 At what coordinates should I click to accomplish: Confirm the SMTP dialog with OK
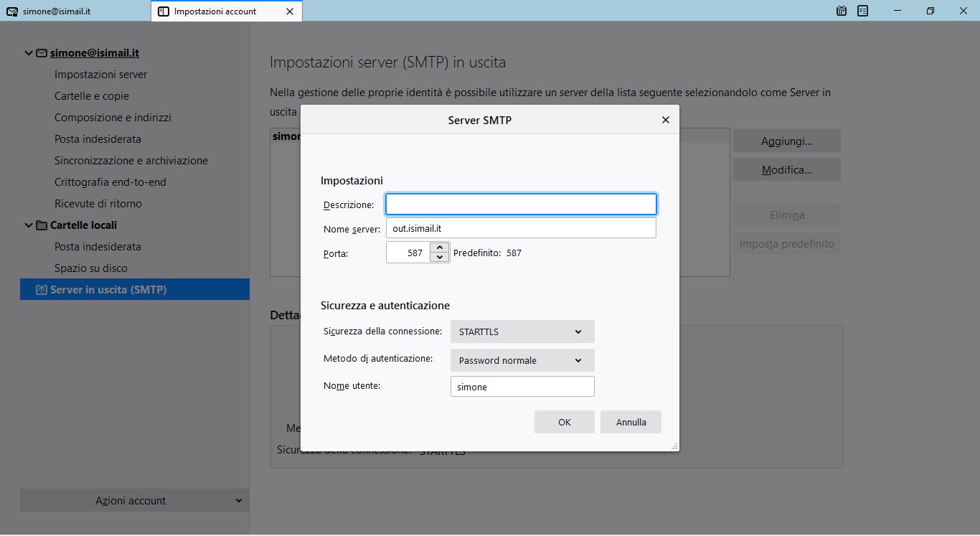click(x=565, y=422)
